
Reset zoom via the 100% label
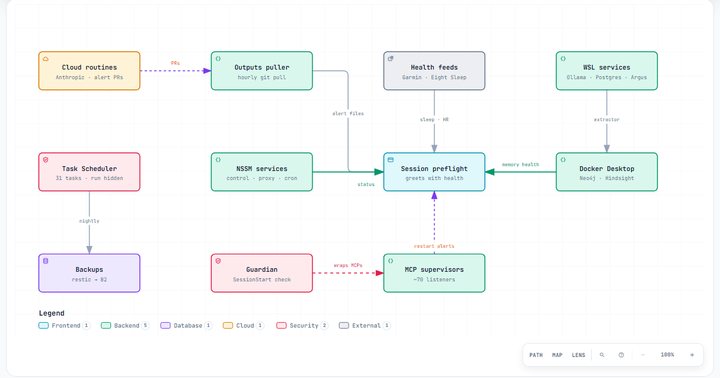coord(667,355)
